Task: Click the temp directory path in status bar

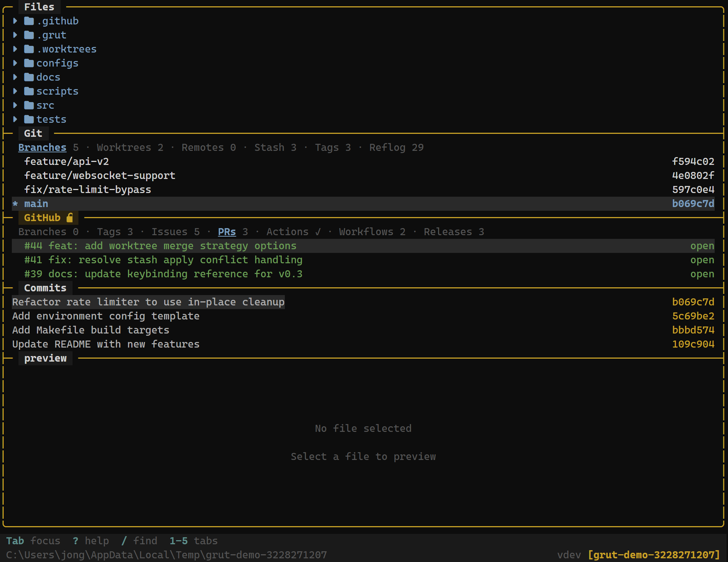Action: pyautogui.click(x=166, y=555)
